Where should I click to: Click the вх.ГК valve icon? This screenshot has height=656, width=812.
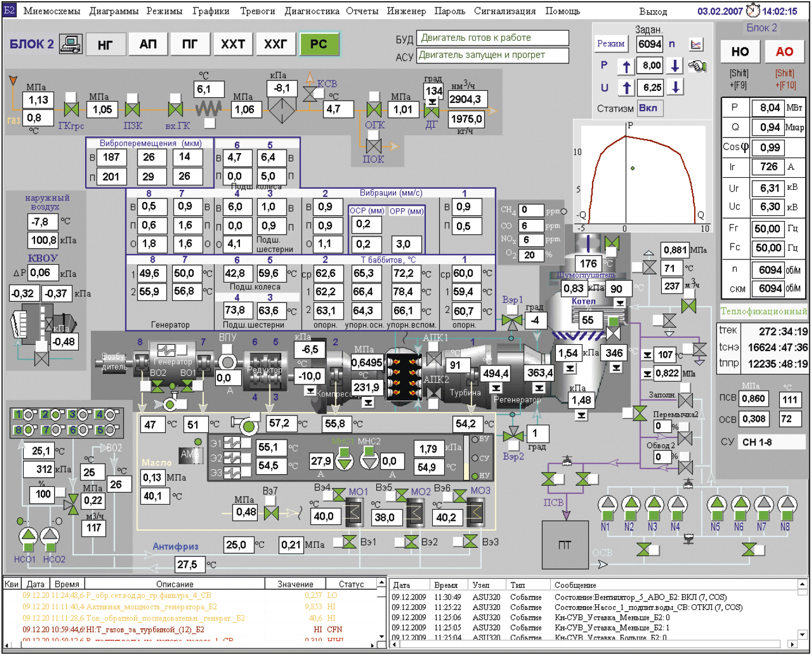tap(176, 109)
